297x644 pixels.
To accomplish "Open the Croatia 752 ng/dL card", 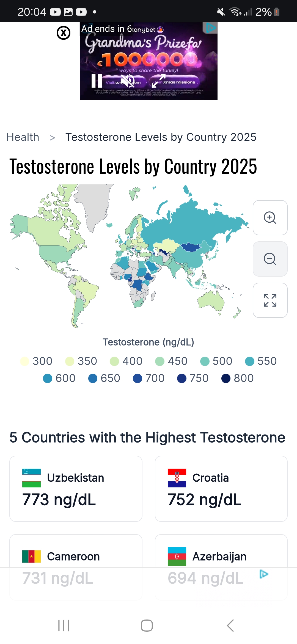I will [x=221, y=489].
